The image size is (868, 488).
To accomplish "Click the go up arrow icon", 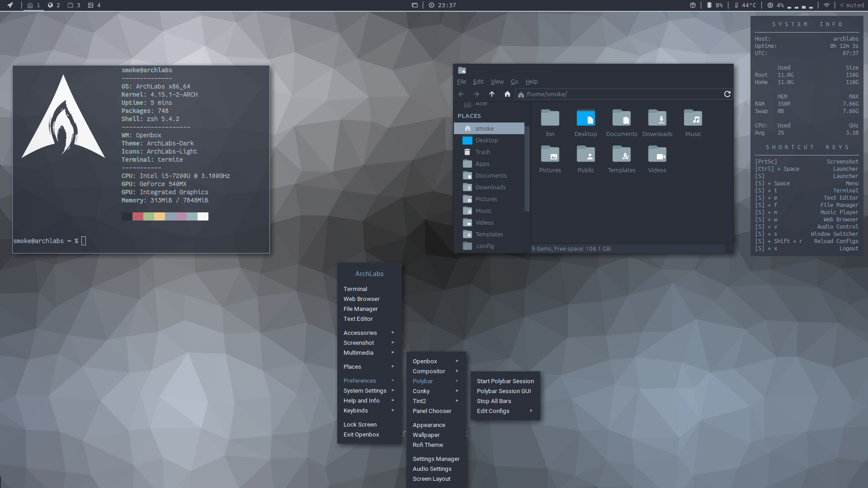I will 492,94.
